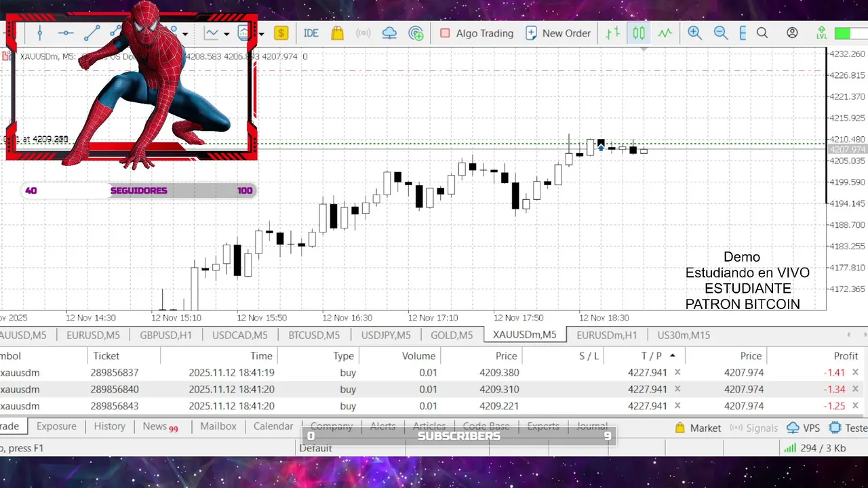Open the Mailbox tab
Viewport: 868px width, 488px height.
[x=218, y=426]
